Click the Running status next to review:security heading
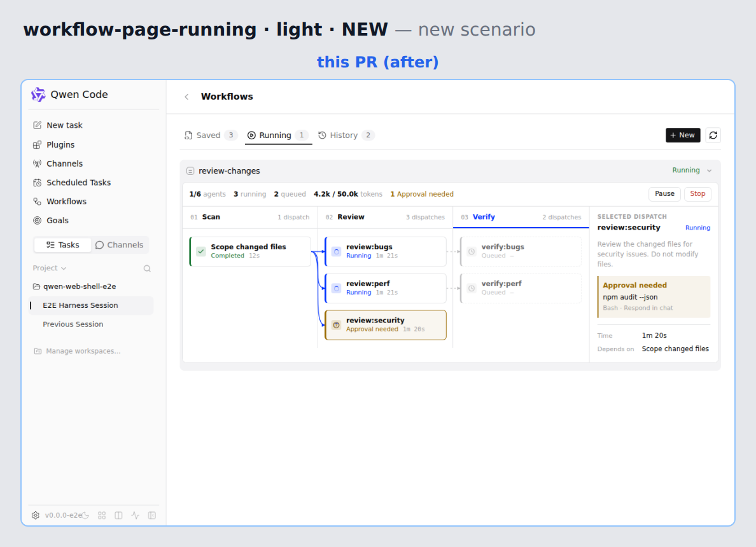Image resolution: width=756 pixels, height=547 pixels. click(697, 228)
